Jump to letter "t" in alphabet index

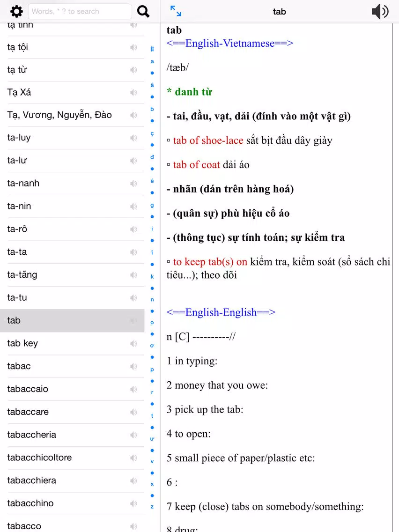coord(152,416)
